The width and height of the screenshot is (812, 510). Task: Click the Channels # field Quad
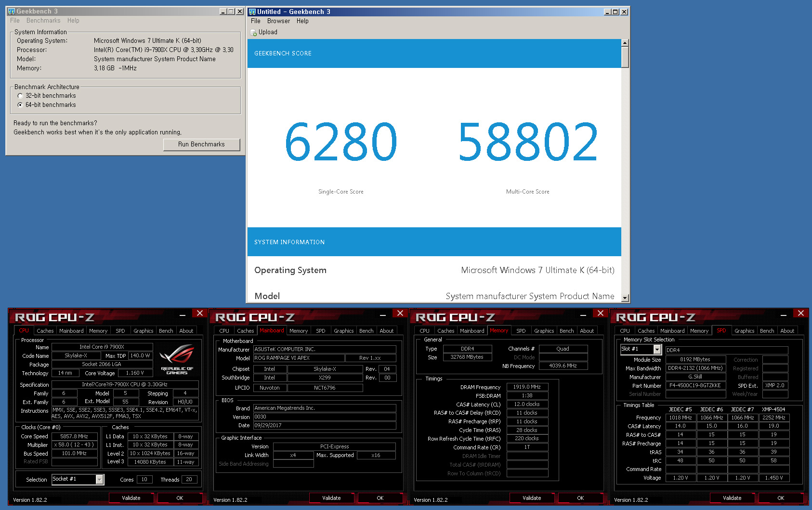563,349
